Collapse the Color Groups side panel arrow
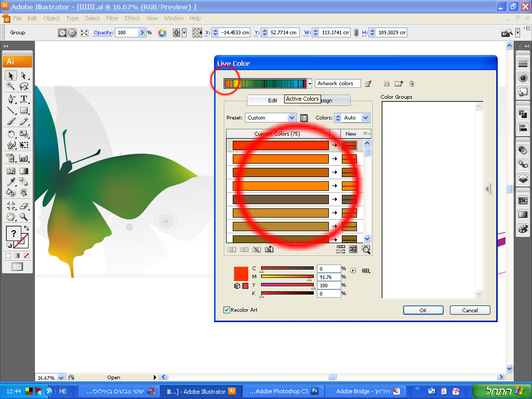Image resolution: width=532 pixels, height=399 pixels. (487, 189)
